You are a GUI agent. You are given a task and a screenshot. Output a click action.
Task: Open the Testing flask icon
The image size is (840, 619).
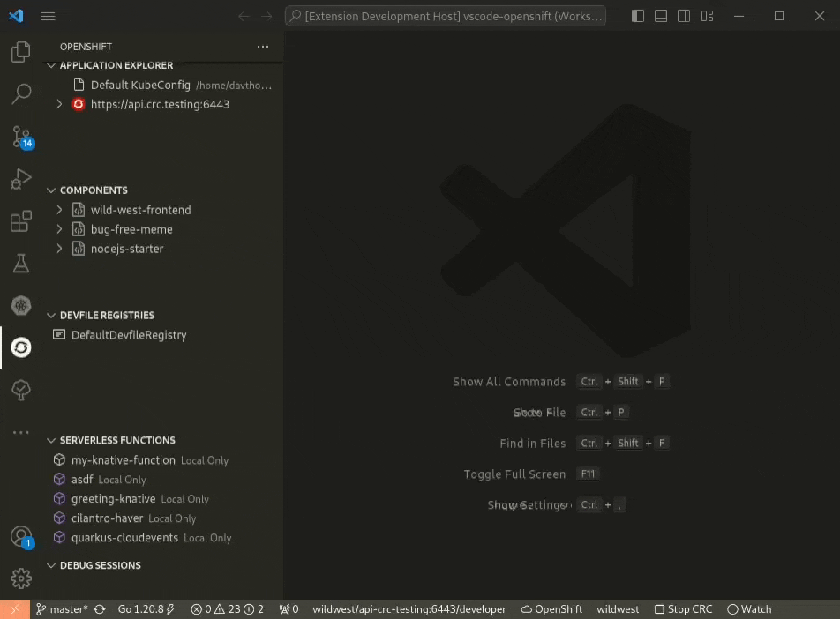pos(21,263)
